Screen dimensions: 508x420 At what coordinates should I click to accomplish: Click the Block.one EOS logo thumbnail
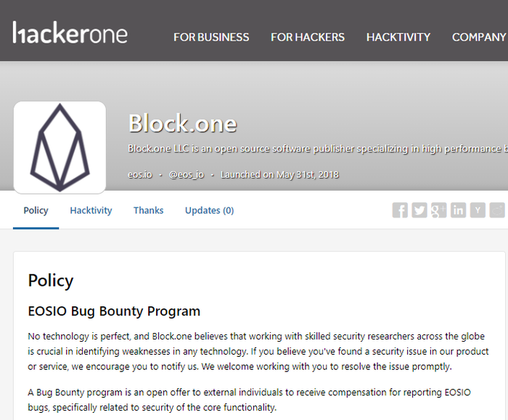coord(60,147)
